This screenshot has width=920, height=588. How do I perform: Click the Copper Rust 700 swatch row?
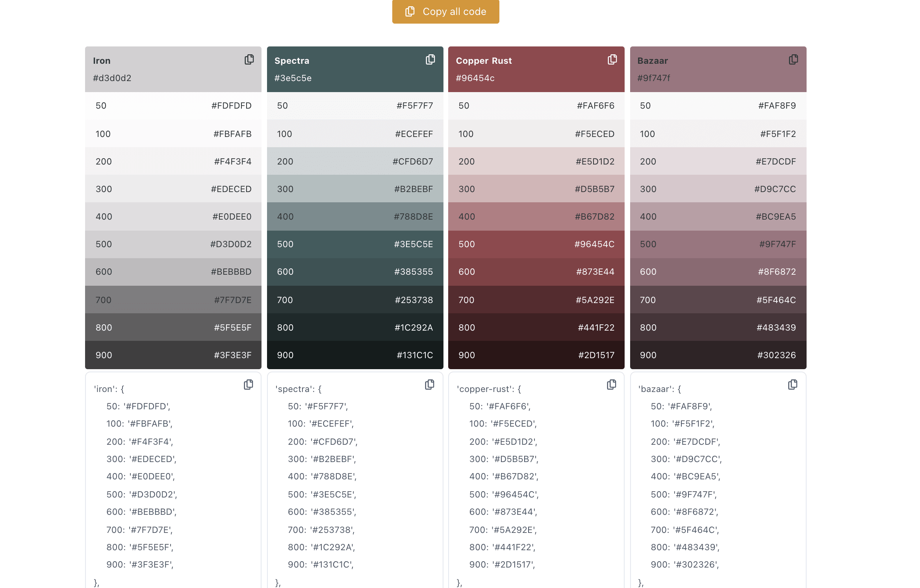(536, 300)
